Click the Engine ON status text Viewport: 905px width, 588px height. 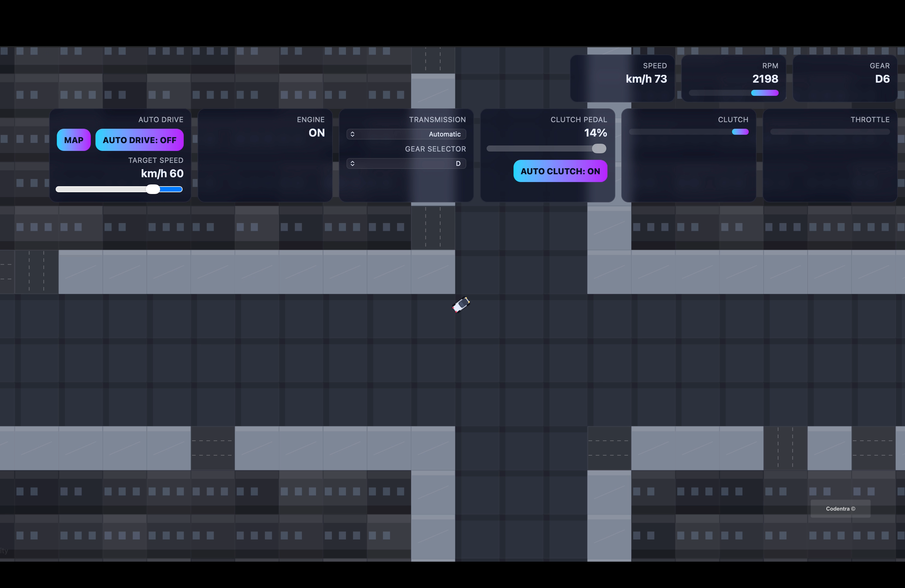[x=316, y=133]
